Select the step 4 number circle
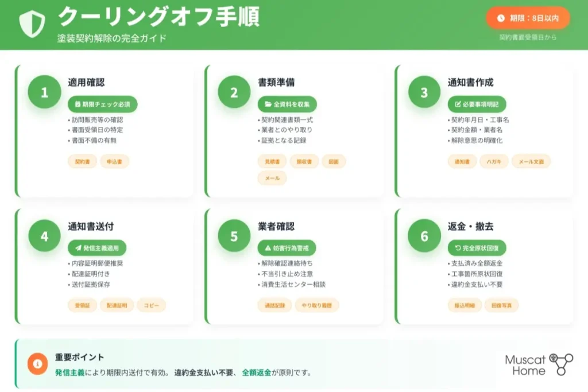The image size is (588, 392). point(44,236)
